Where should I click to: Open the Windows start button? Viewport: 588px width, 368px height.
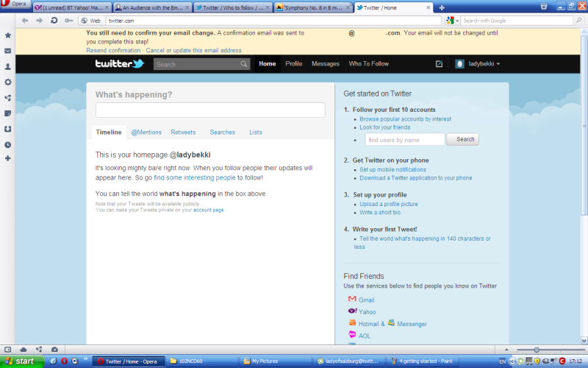tap(22, 361)
